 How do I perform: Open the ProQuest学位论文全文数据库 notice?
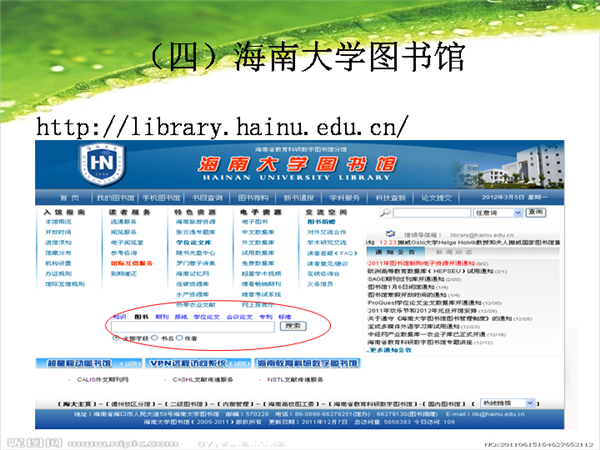click(x=427, y=303)
